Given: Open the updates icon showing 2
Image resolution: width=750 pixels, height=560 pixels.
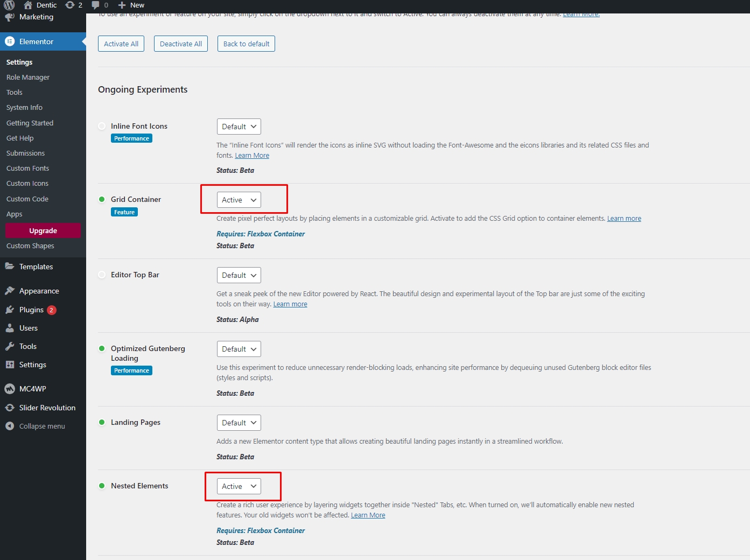Looking at the screenshot, I should (70, 5).
